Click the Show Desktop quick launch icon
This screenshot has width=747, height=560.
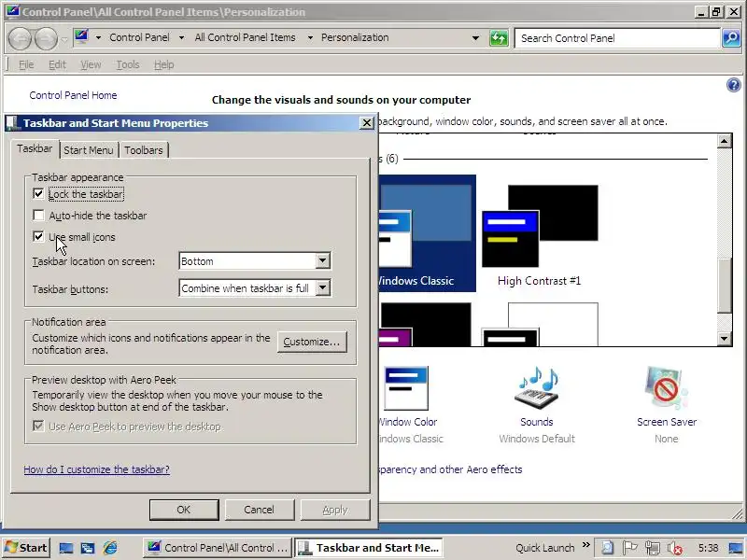click(65, 548)
